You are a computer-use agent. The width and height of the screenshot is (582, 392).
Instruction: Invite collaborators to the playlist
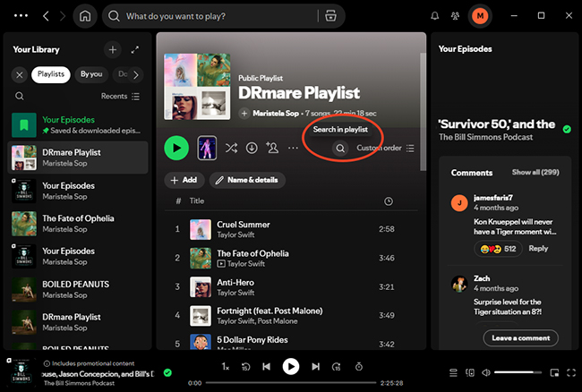point(272,148)
